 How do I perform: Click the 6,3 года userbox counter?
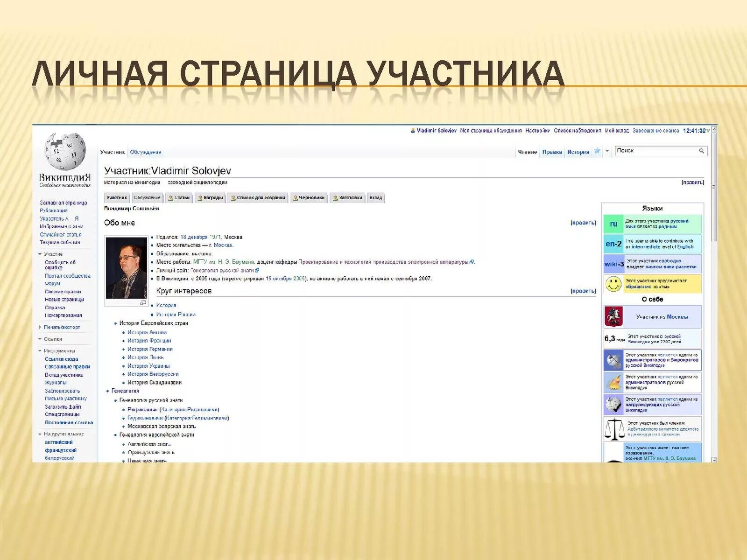[x=614, y=339]
